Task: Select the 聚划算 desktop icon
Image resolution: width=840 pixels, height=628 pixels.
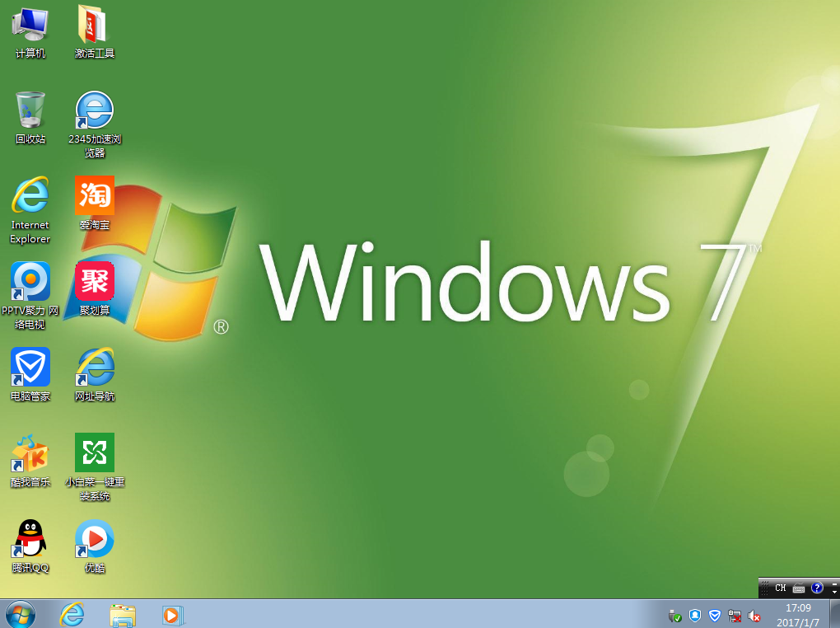Action: (x=95, y=289)
